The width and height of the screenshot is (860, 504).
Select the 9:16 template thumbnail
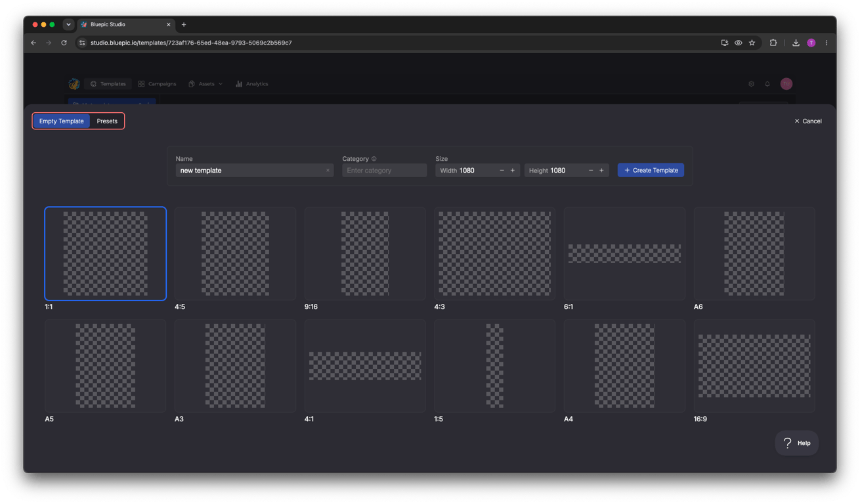click(x=365, y=254)
